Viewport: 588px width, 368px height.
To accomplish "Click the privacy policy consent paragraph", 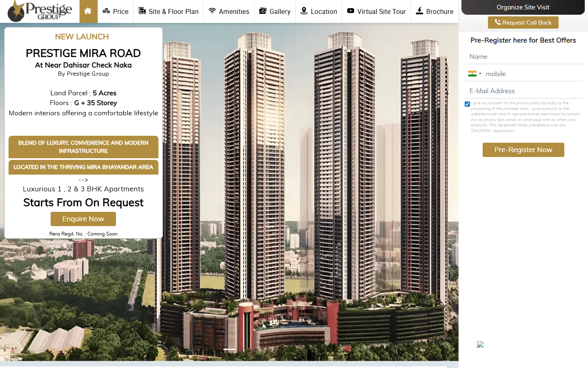I will coord(526,117).
